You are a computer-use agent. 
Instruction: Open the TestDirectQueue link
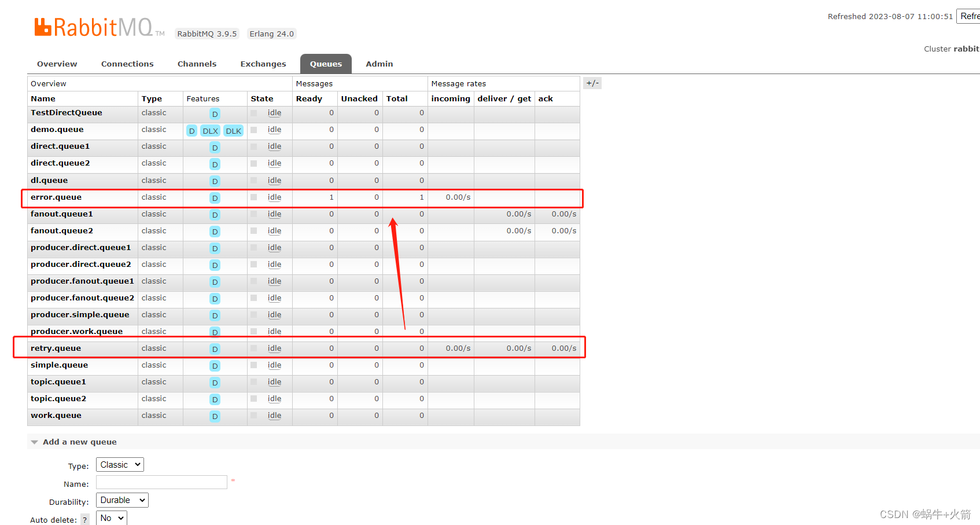point(67,113)
